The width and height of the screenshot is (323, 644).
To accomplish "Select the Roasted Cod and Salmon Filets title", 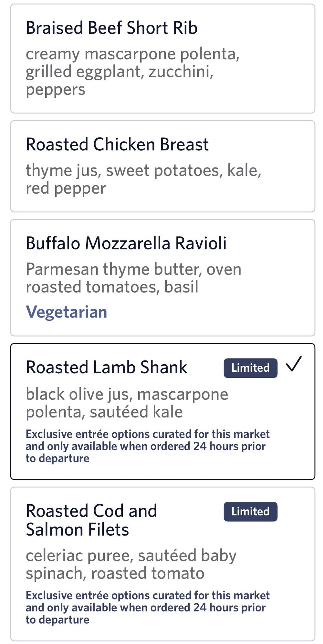I will pyautogui.click(x=91, y=520).
